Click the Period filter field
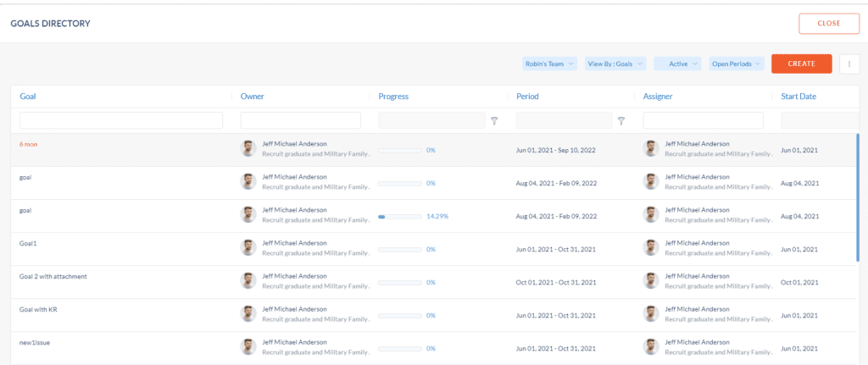The image size is (868, 365). (564, 120)
